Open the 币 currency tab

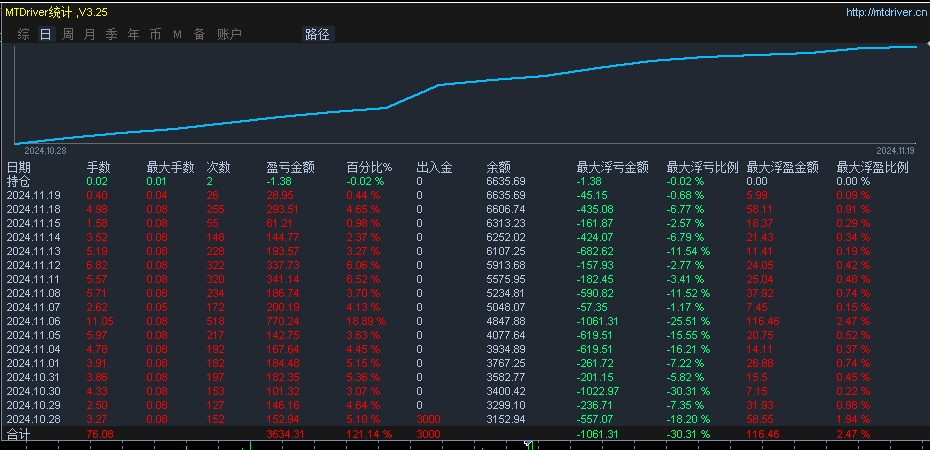coord(155,34)
